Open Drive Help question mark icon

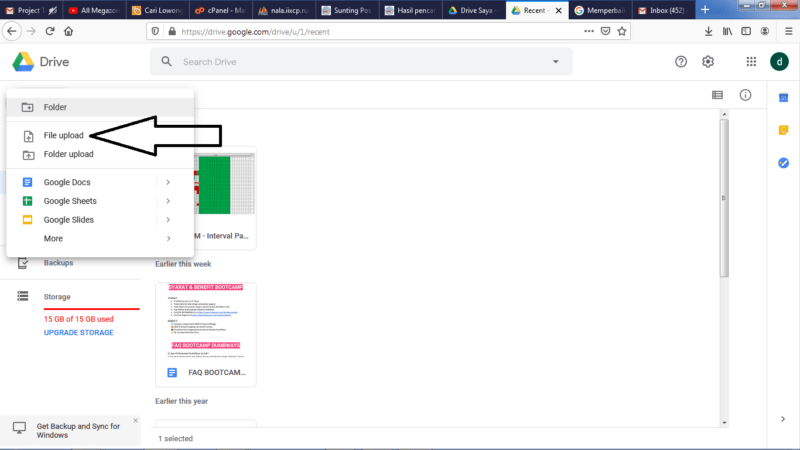coord(681,62)
